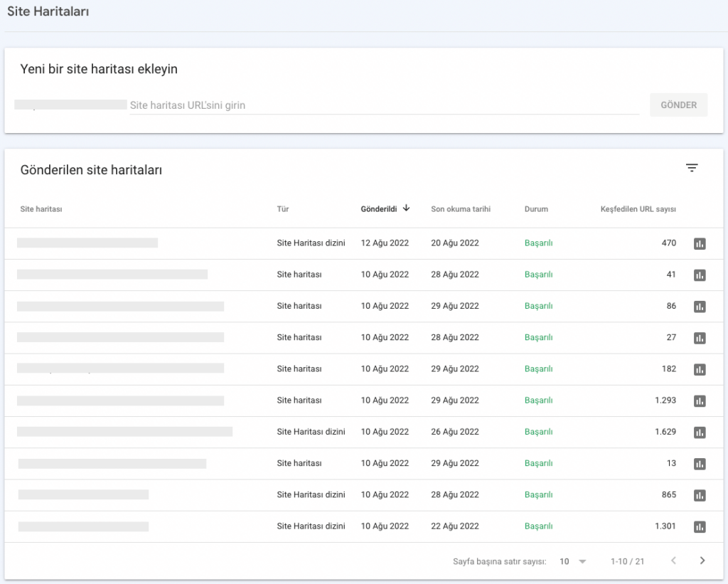Open chart for sitemap showing 41 URLs
This screenshot has width=728, height=584.
700,275
